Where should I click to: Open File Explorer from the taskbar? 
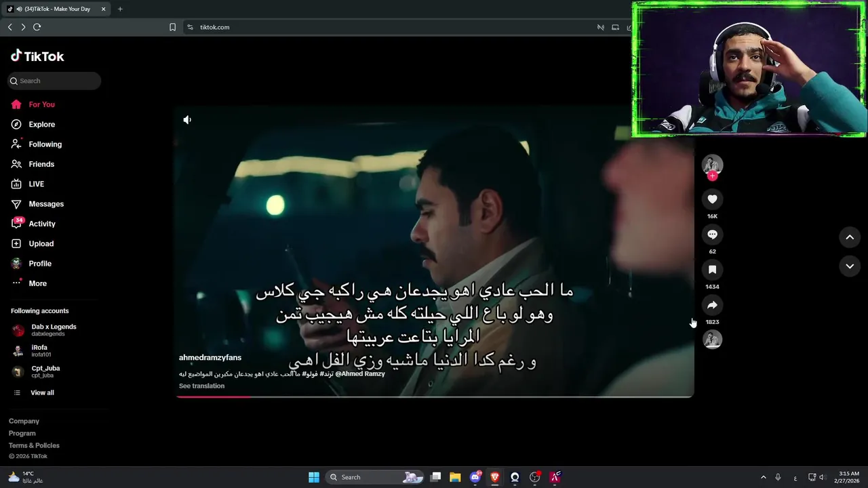pos(455,477)
